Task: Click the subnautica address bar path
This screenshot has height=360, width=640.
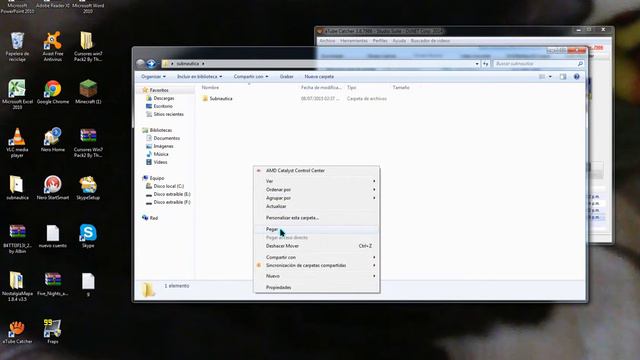Action: 188,64
